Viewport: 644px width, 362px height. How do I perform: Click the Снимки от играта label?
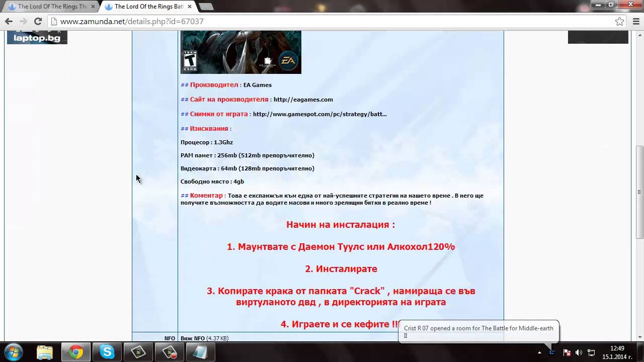pos(219,114)
